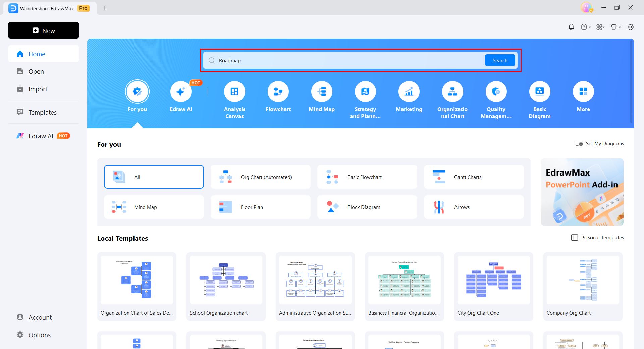Click the user avatar icon
644x349 pixels.
586,8
